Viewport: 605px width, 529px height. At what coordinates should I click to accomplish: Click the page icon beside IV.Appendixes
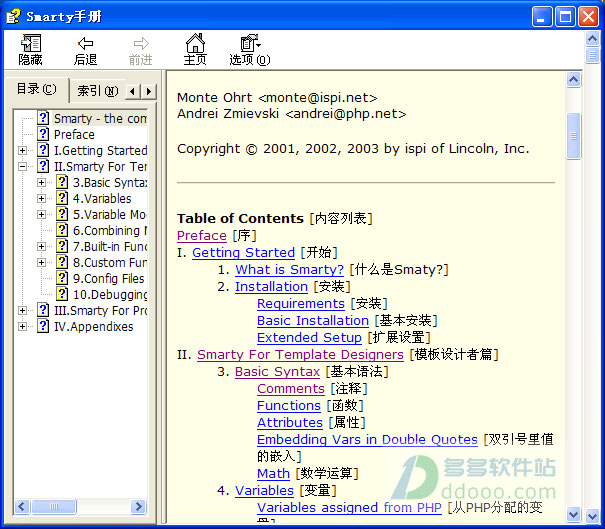click(x=43, y=326)
